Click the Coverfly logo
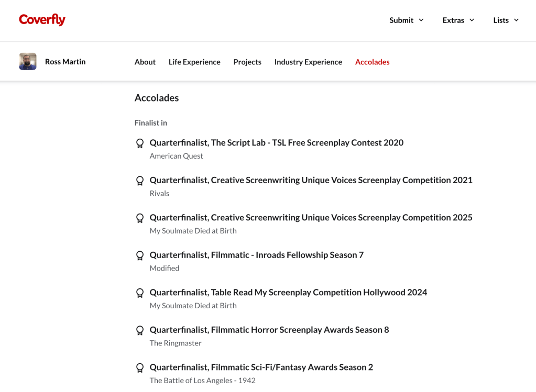536x392 pixels. click(x=42, y=20)
